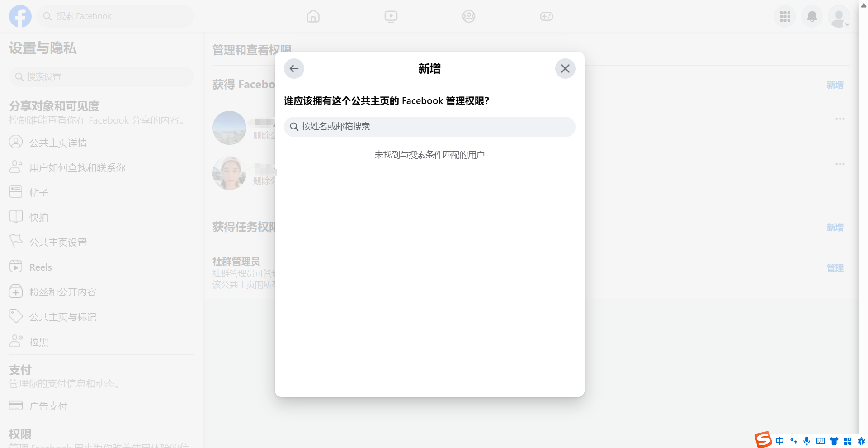Screen dimensions: 868x448
Task: Click 新增 link for task access
Action: coord(835,228)
